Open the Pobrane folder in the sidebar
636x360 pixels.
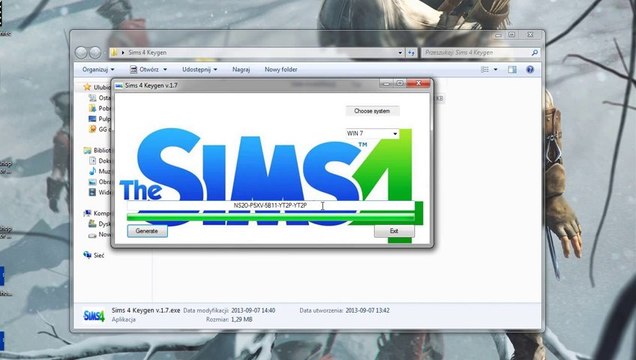(x=99, y=108)
